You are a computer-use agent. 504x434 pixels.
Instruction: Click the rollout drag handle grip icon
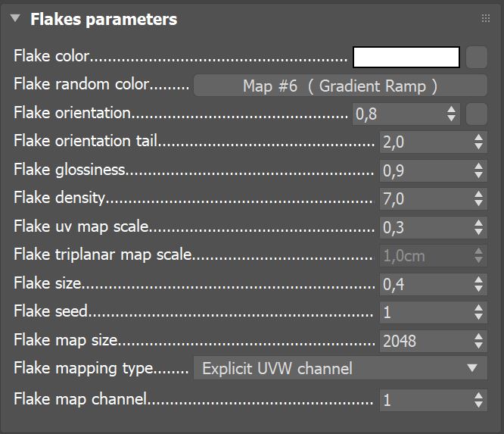[x=485, y=19]
